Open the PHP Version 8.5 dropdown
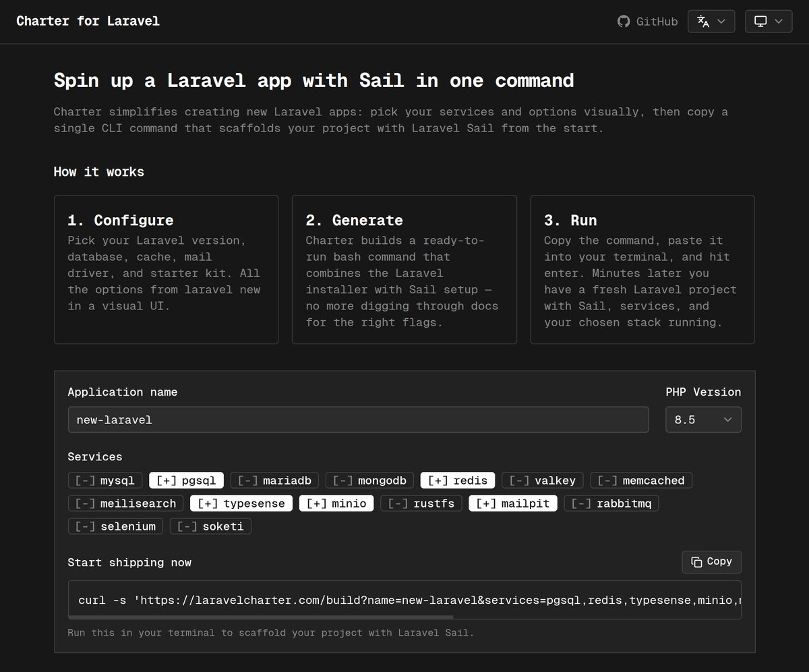The image size is (809, 672). pos(703,419)
